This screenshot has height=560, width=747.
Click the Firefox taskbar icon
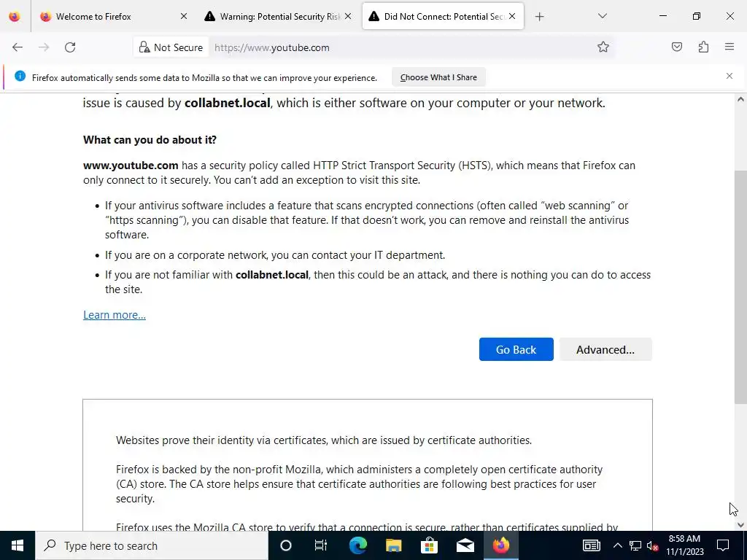click(500, 545)
